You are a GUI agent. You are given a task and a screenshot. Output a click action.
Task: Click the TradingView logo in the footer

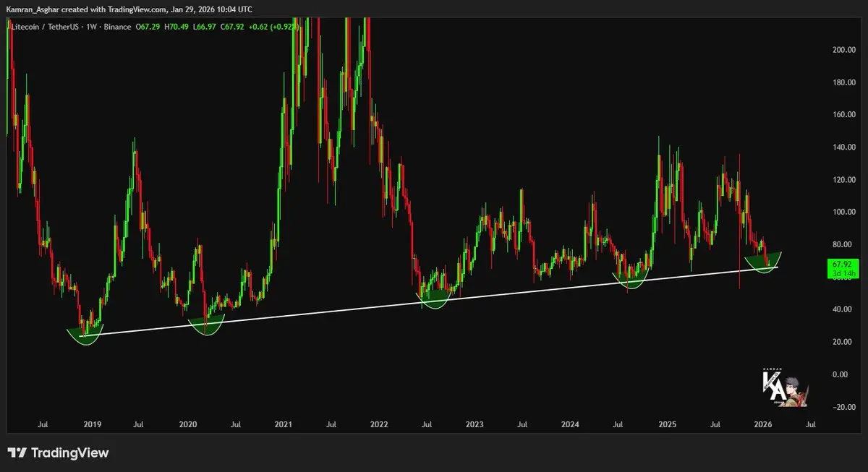[x=58, y=453]
